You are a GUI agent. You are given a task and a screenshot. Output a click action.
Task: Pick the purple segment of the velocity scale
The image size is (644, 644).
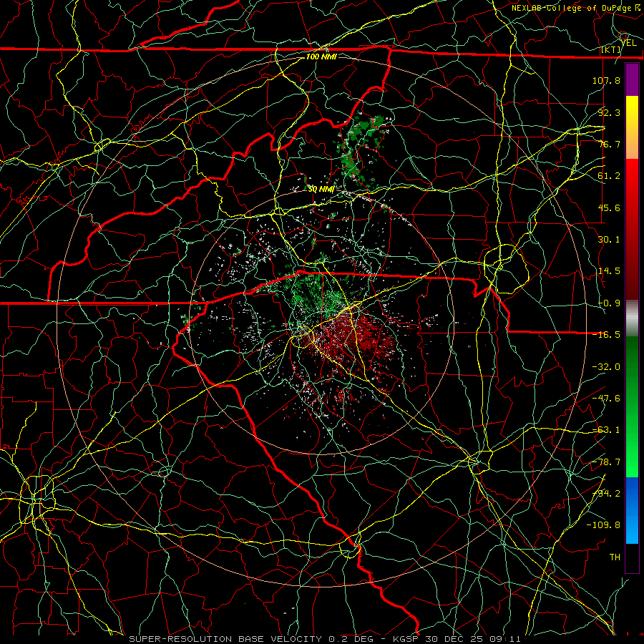632,80
